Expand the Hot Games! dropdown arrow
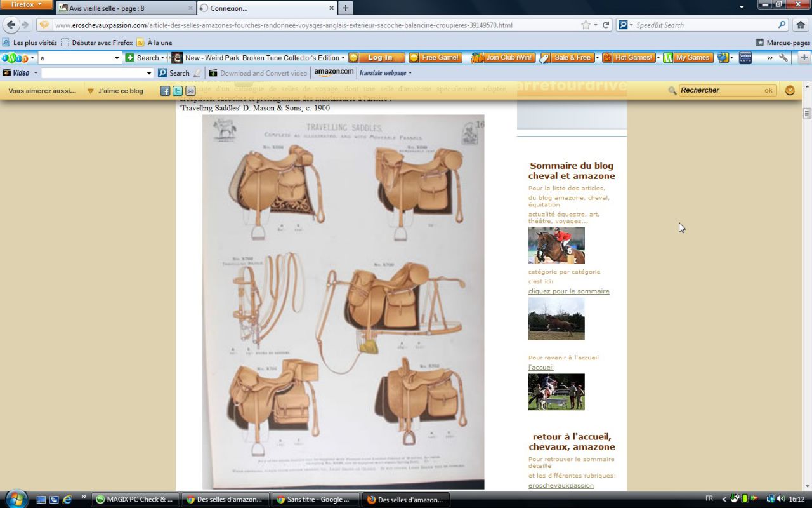Viewport: 812px width, 508px height. [x=658, y=58]
